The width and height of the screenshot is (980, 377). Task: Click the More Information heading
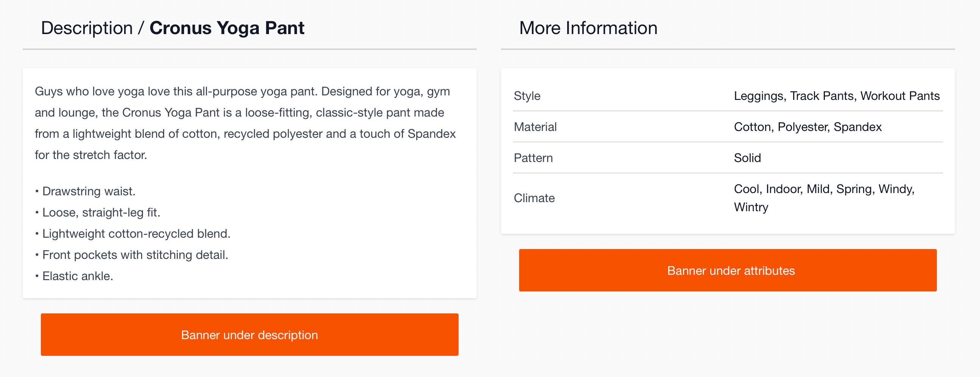point(588,27)
